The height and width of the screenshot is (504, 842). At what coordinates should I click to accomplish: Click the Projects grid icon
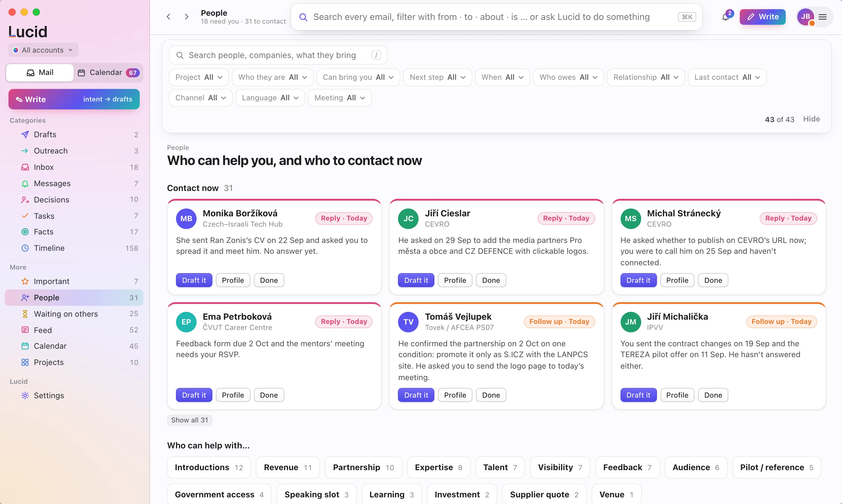tap(25, 362)
